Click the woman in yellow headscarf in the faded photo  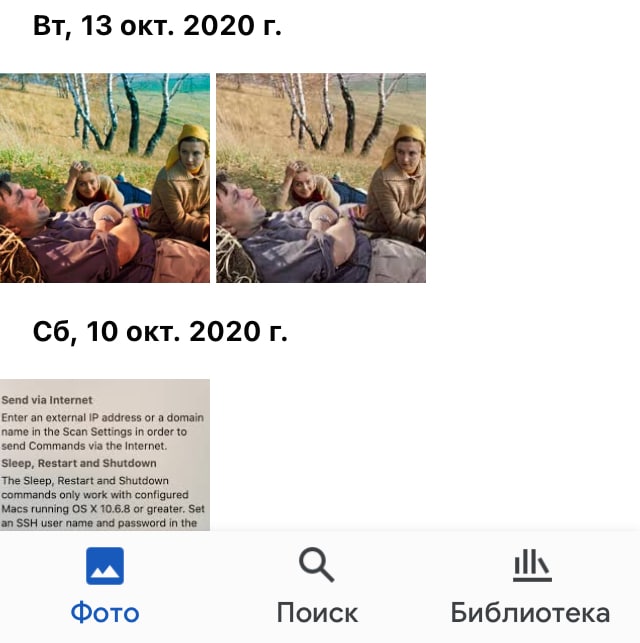399,187
